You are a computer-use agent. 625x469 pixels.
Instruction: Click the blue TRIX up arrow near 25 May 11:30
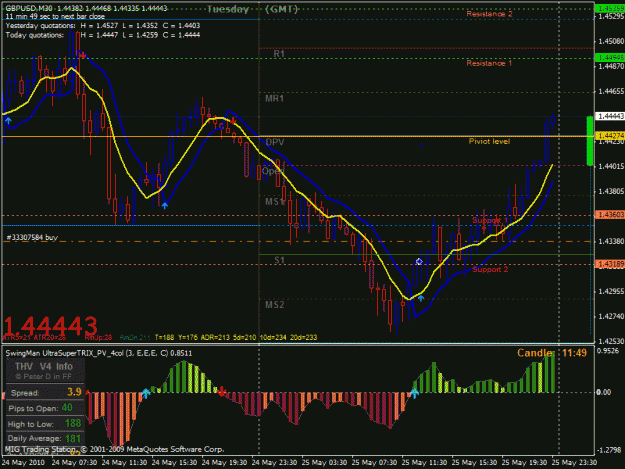(x=415, y=393)
